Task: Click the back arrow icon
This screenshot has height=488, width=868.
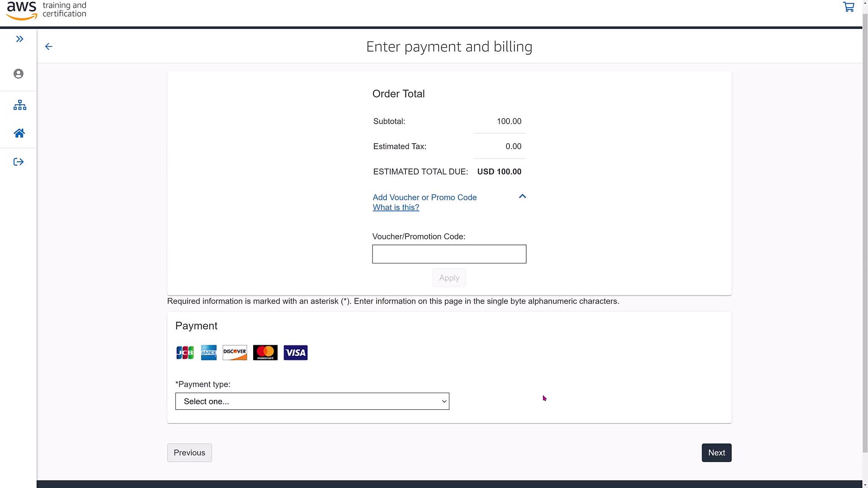Action: click(x=49, y=47)
